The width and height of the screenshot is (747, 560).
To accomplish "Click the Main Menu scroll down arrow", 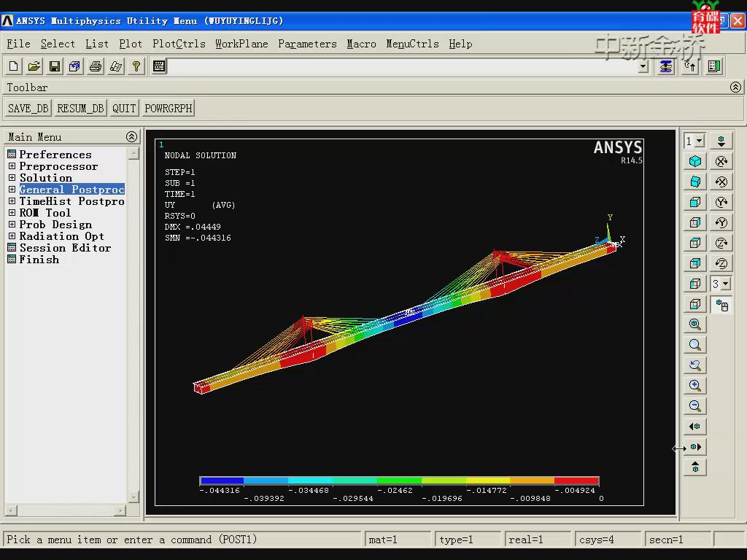I will [x=133, y=497].
